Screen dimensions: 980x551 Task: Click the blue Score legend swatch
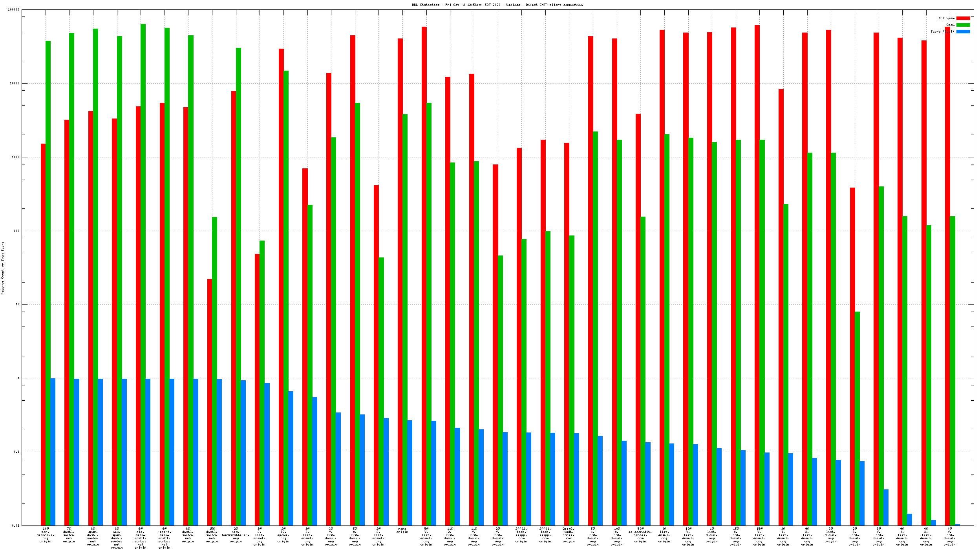[x=963, y=31]
